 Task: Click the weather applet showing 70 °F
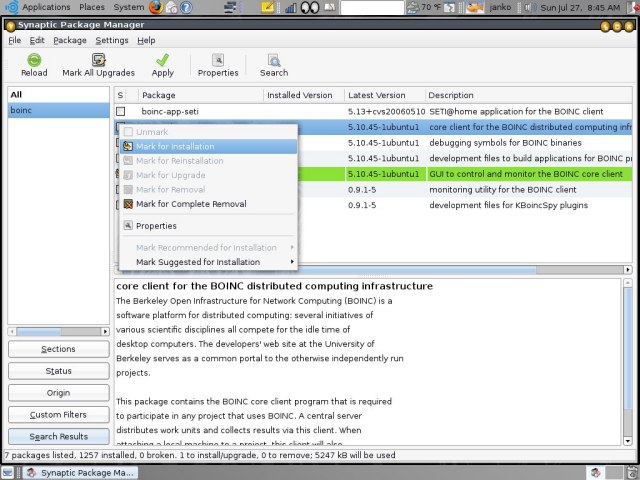click(424, 7)
